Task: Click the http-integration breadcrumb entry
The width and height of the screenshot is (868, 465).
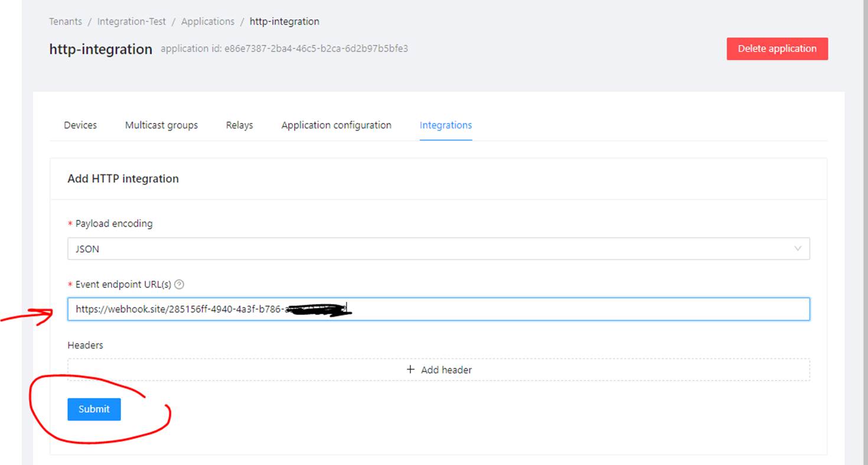Action: (285, 21)
